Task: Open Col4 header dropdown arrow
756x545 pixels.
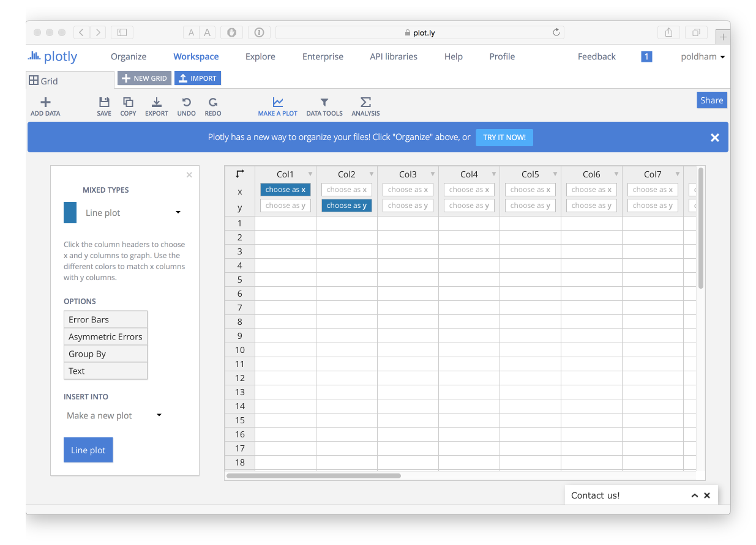Action: [x=494, y=174]
